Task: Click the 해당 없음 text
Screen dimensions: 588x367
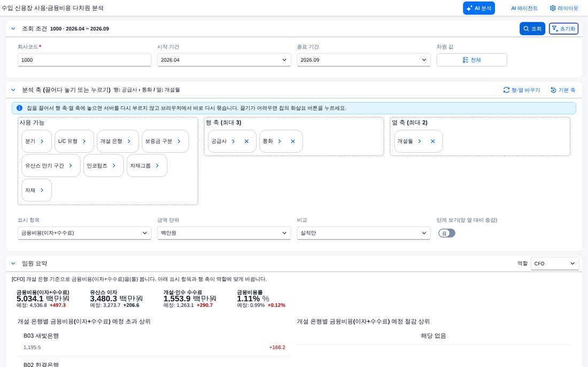Action: pos(434,336)
